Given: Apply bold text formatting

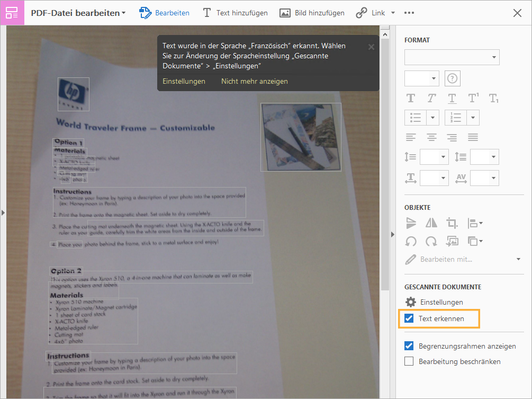Looking at the screenshot, I should 411,99.
